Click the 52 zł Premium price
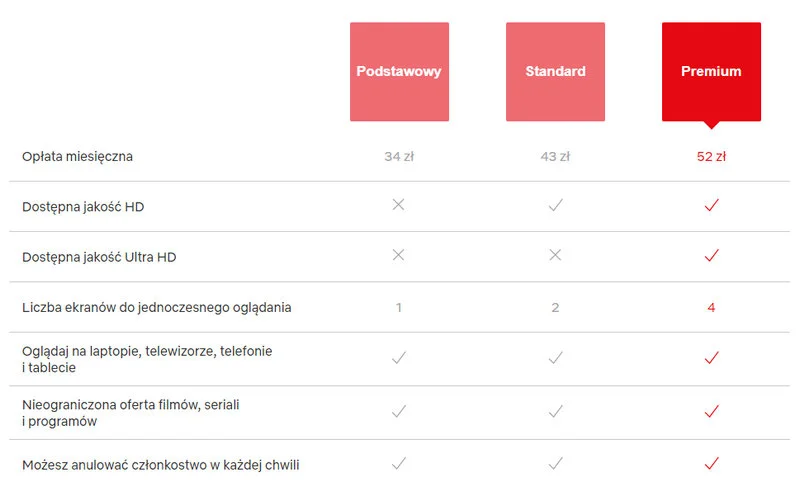The image size is (800, 487). coord(711,157)
